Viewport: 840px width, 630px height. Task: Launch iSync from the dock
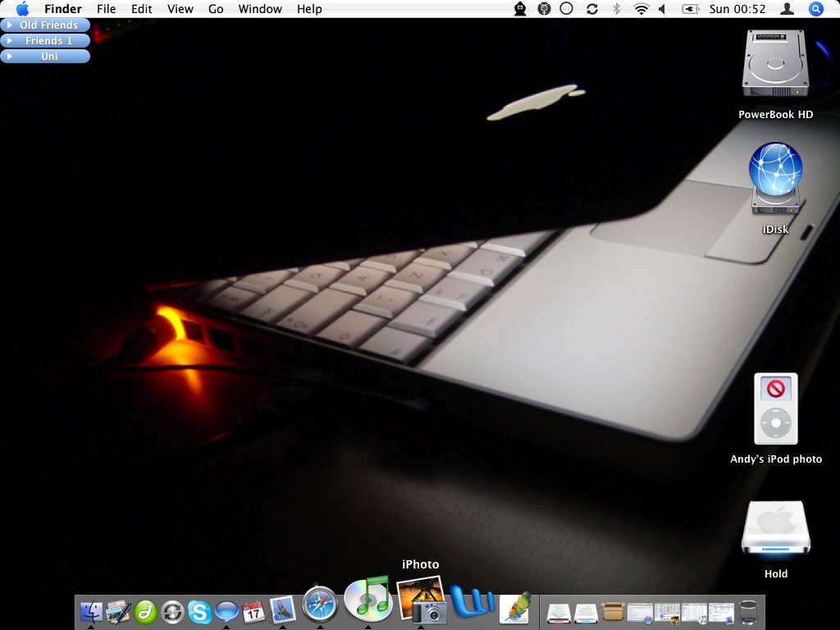[x=172, y=612]
